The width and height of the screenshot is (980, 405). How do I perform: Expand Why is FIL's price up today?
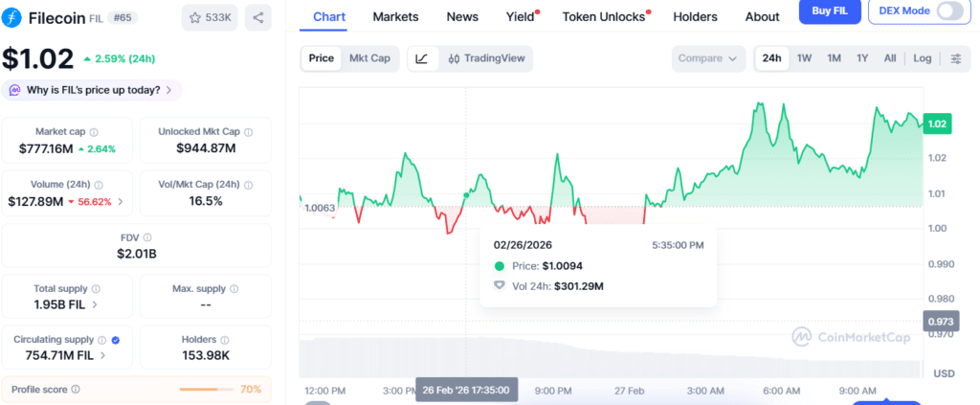92,91
